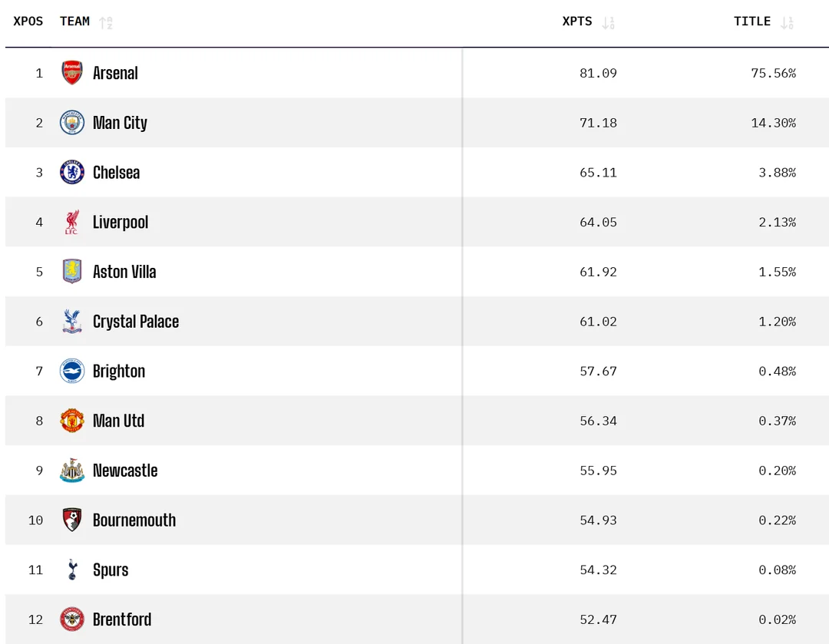Open the Crystal Palace team name link

point(136,322)
